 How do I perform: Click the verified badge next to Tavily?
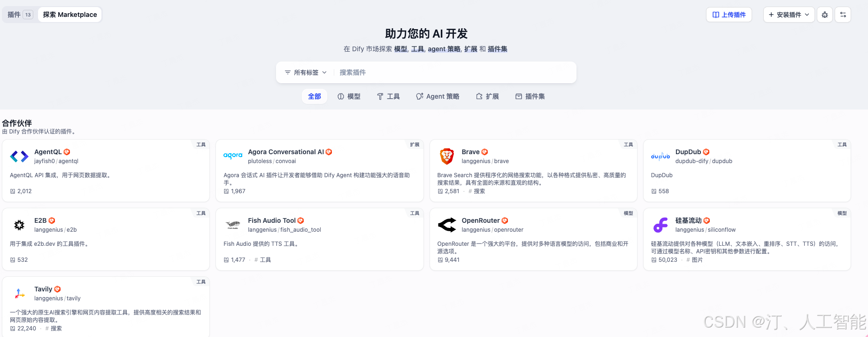[x=57, y=289]
